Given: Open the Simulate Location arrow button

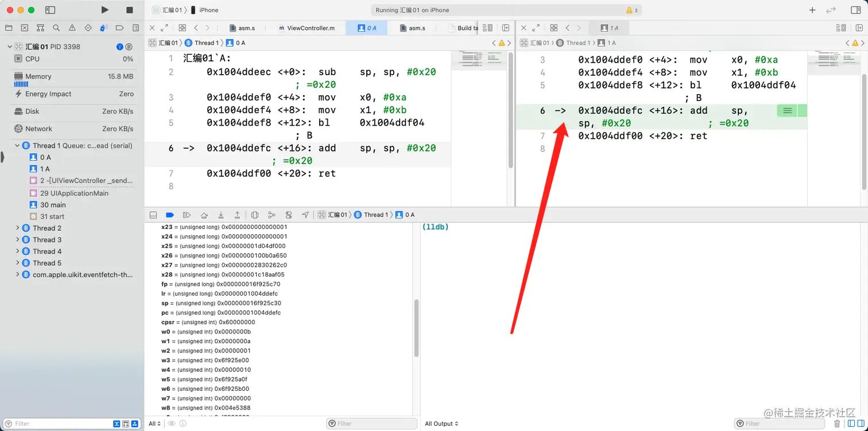Looking at the screenshot, I should click(305, 215).
